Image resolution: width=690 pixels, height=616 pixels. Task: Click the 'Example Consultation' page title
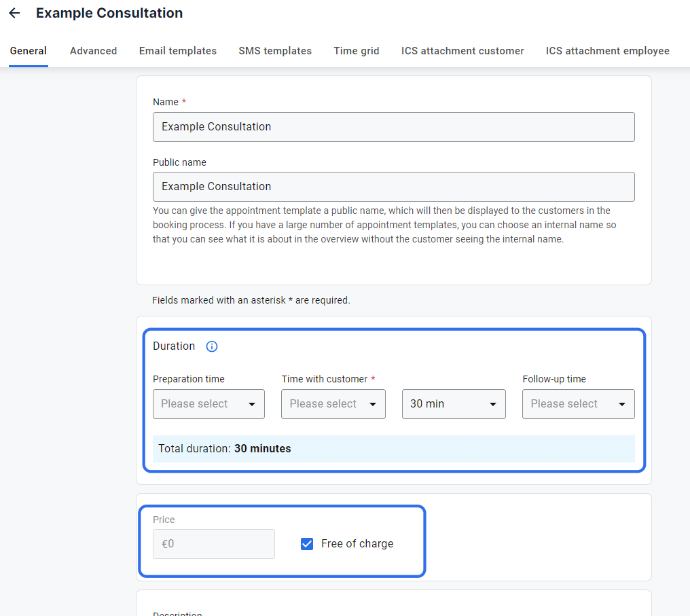109,13
